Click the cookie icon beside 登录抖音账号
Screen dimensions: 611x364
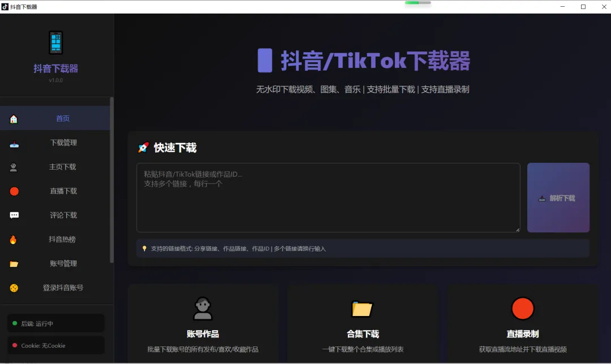14,288
